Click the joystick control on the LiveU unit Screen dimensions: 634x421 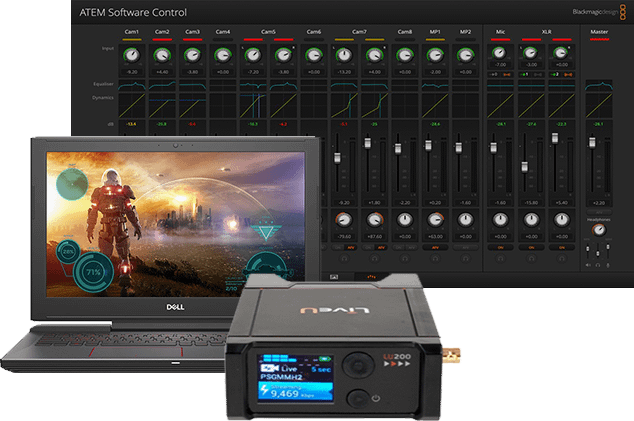(358, 365)
